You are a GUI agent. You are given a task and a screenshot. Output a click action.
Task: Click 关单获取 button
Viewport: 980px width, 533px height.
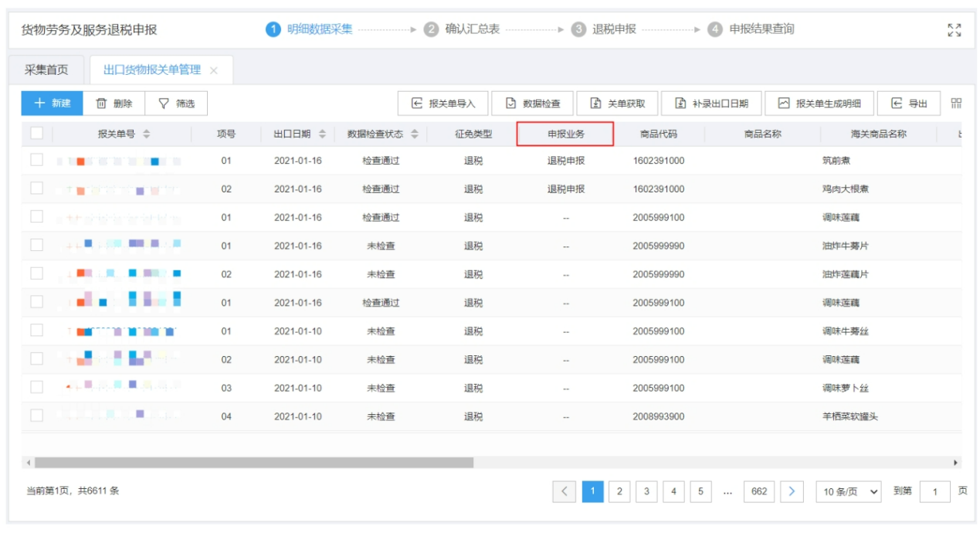(x=617, y=104)
